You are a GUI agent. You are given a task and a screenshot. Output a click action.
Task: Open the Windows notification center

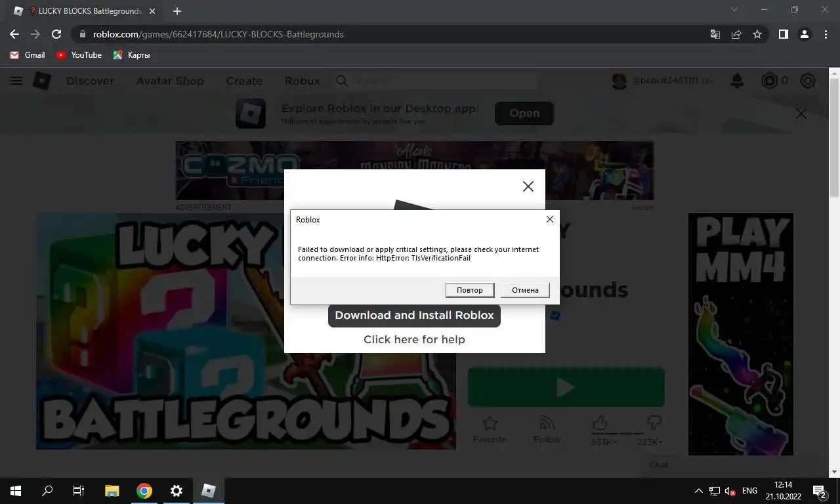[x=820, y=491]
